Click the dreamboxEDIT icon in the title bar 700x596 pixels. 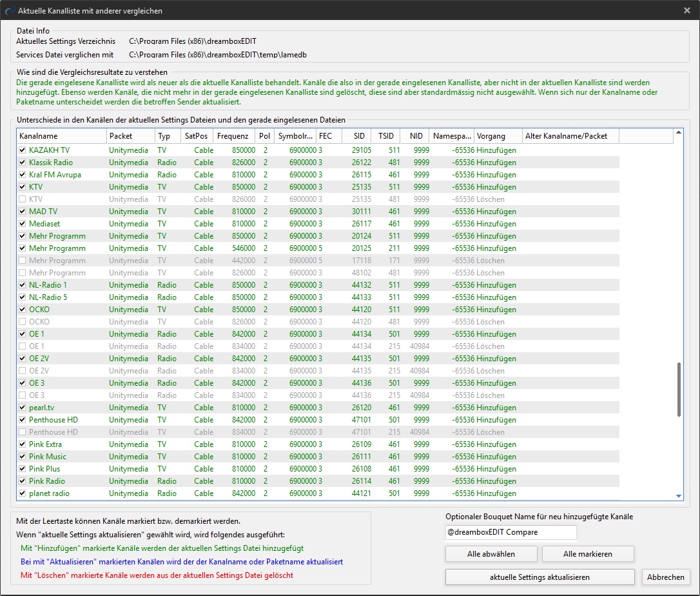[x=8, y=10]
